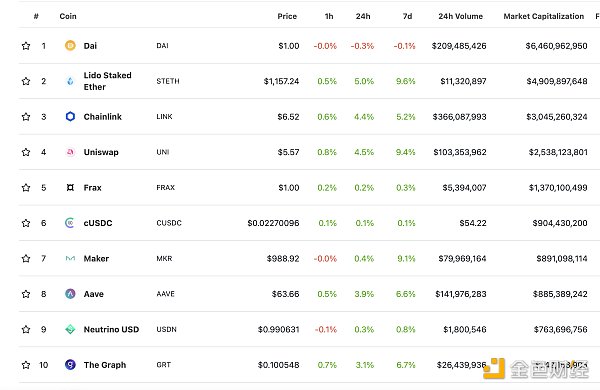600x390 pixels.
Task: Click the cUSDC logo icon
Action: coord(70,223)
